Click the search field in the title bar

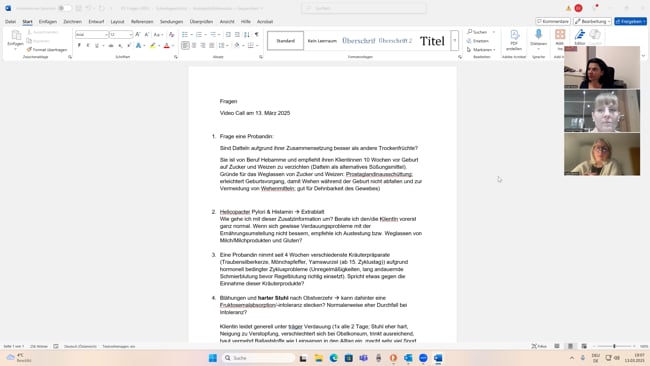pyautogui.click(x=364, y=8)
